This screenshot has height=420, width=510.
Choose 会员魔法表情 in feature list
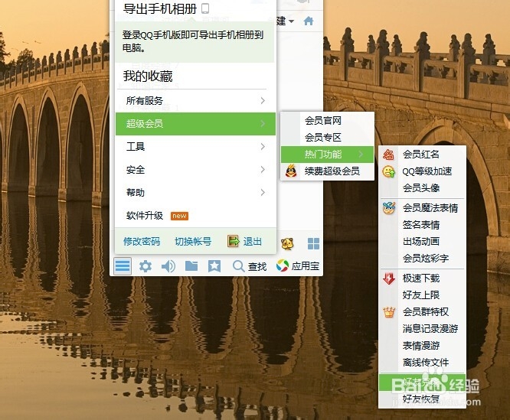point(422,208)
